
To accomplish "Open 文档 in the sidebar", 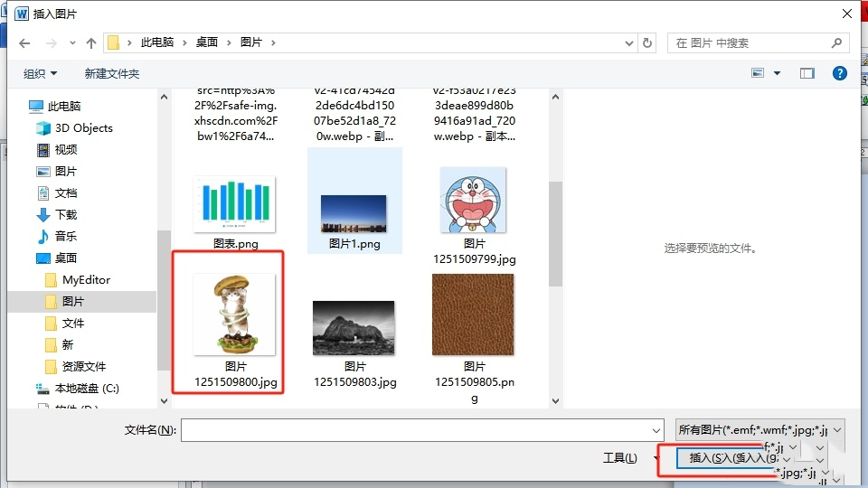I will click(57, 193).
